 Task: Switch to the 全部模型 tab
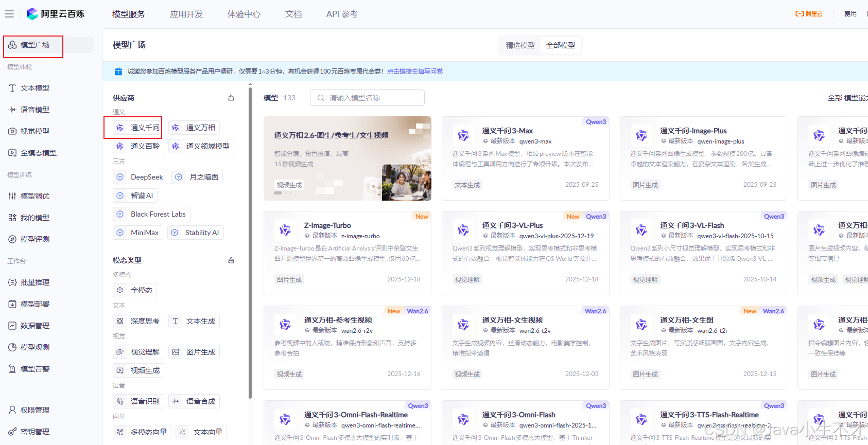[561, 45]
